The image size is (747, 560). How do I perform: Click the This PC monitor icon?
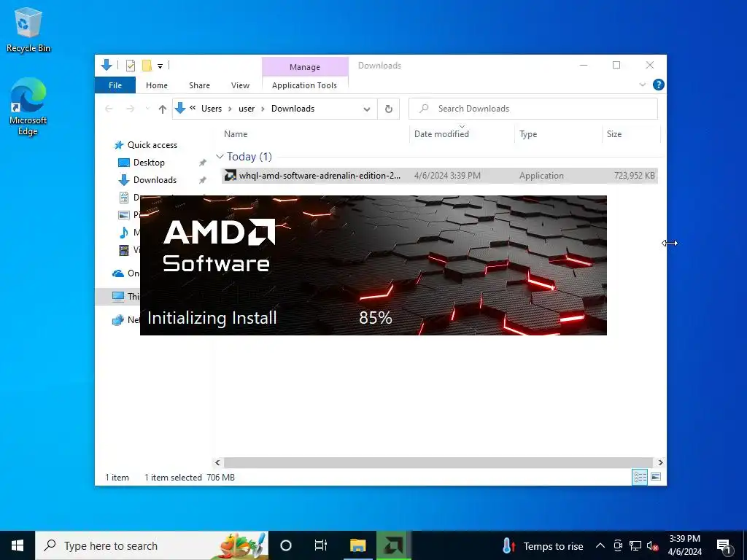[x=117, y=296]
